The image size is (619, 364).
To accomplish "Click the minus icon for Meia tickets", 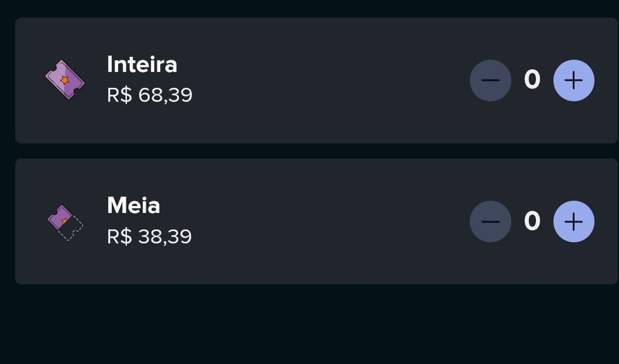I will pyautogui.click(x=490, y=222).
